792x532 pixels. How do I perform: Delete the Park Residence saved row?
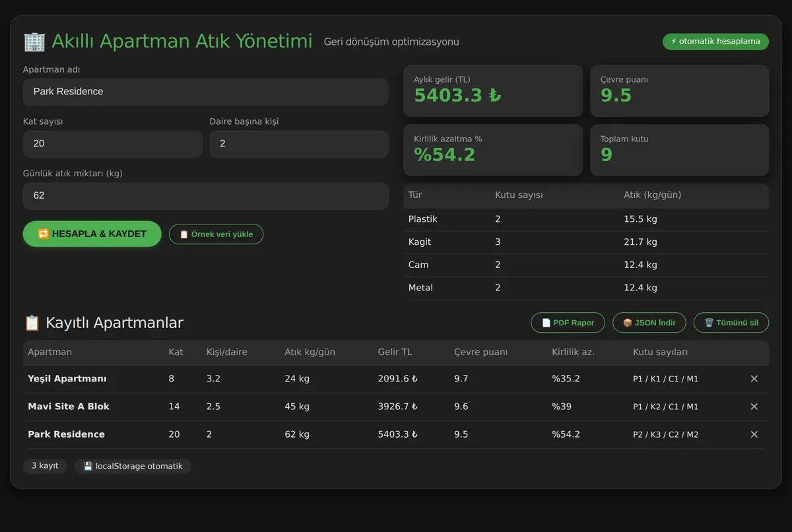tap(754, 434)
